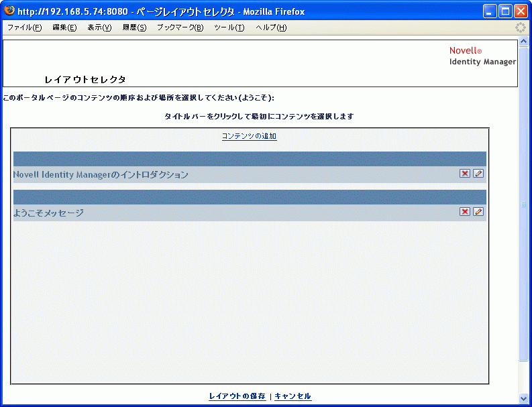Edit the Novell Identity Manager introduction portlet
Image resolution: width=532 pixels, height=407 pixels.
pyautogui.click(x=478, y=173)
